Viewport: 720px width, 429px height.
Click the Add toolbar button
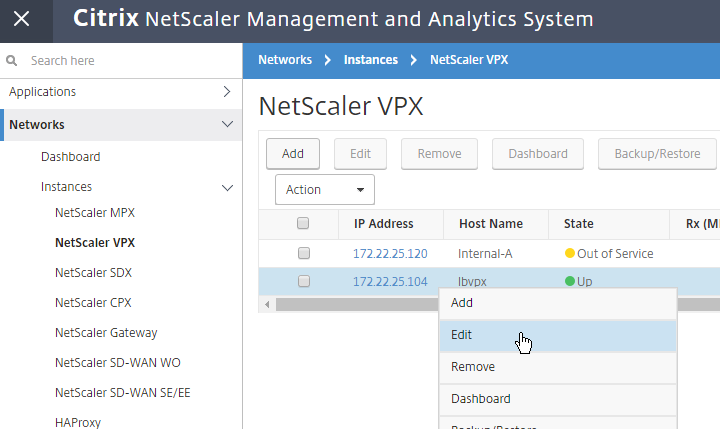[x=293, y=154]
